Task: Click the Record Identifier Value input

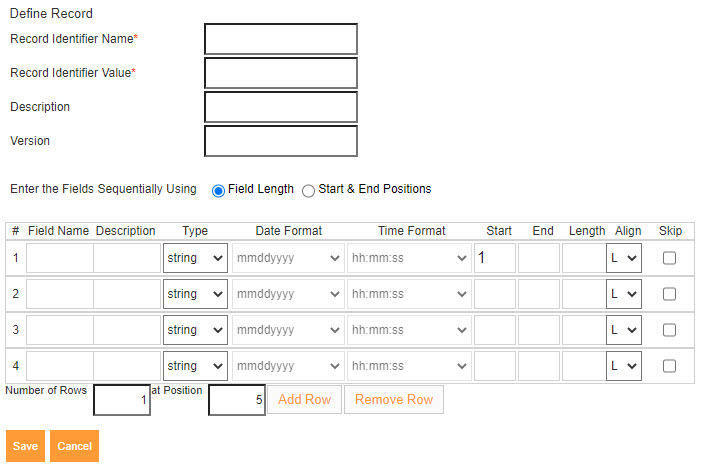Action: coord(280,73)
